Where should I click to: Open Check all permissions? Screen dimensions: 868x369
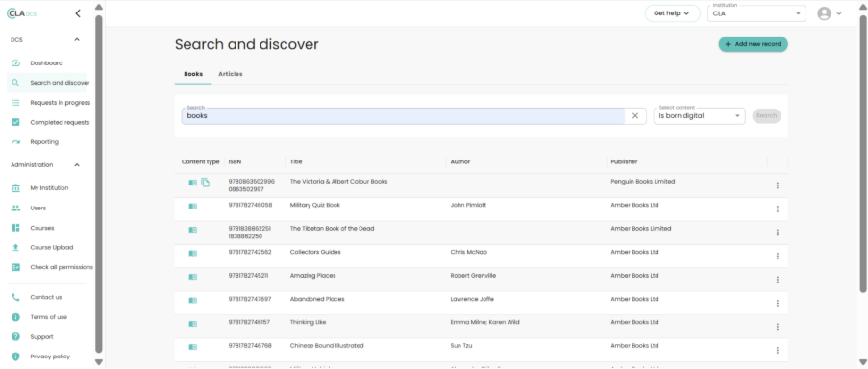(52, 267)
